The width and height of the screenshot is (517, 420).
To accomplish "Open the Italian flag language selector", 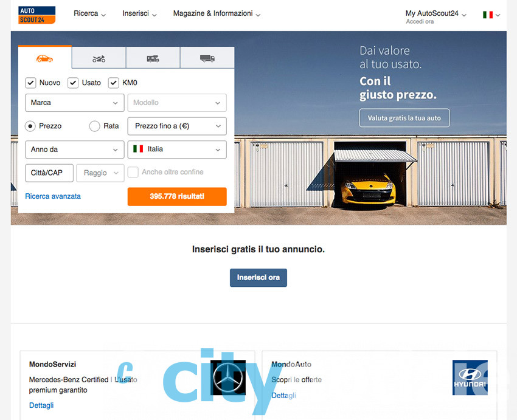I will (491, 15).
